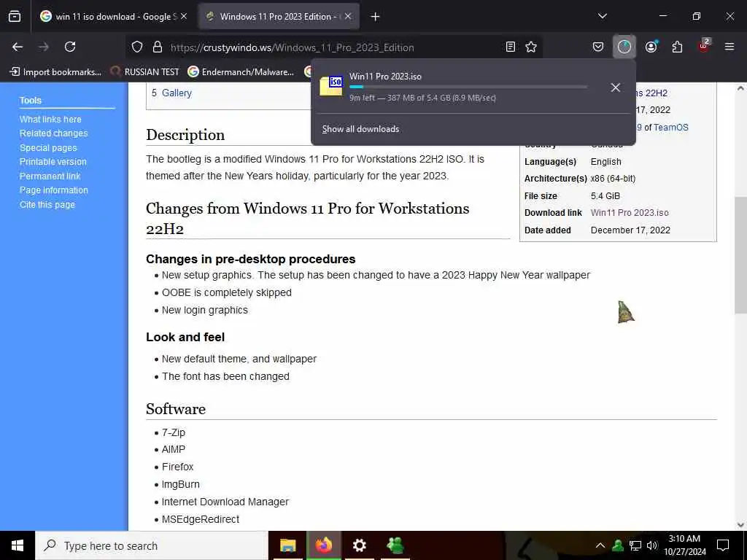Click Win11 Pro 2023.iso download link in infobox
The image size is (747, 560).
tap(630, 213)
